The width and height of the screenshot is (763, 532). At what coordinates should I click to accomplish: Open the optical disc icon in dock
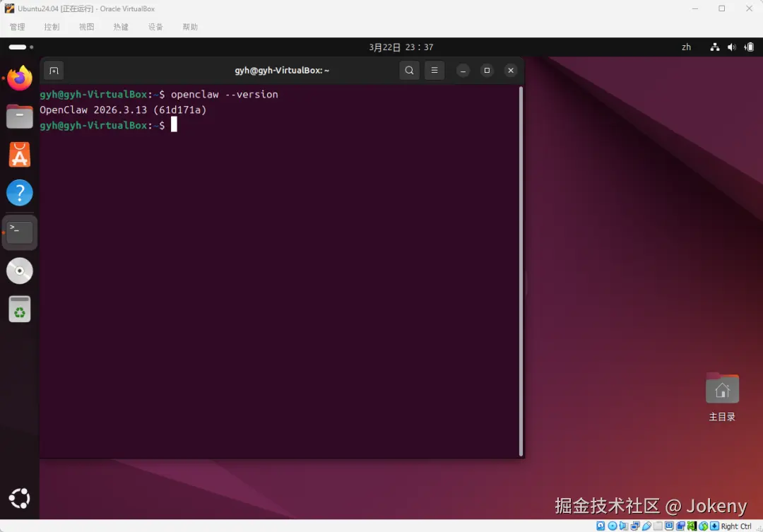[x=20, y=271]
